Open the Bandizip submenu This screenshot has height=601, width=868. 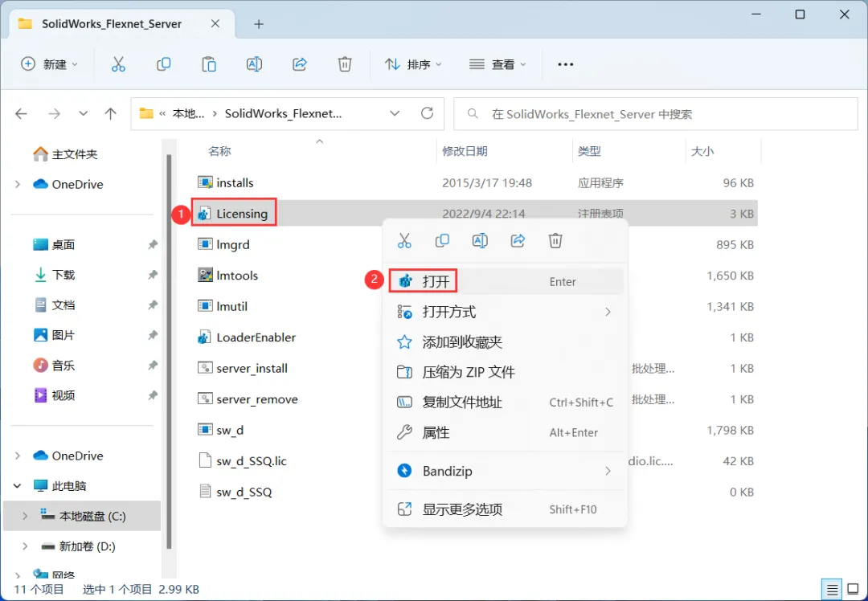[505, 471]
